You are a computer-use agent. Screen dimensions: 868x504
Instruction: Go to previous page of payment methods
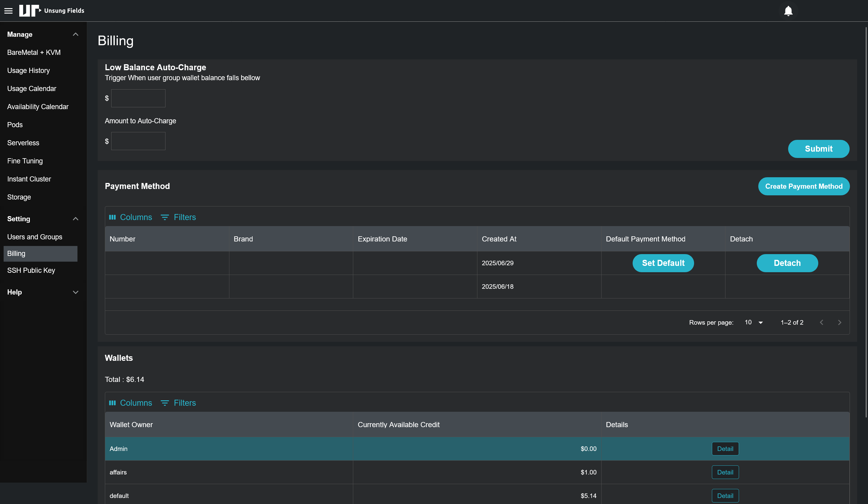822,323
